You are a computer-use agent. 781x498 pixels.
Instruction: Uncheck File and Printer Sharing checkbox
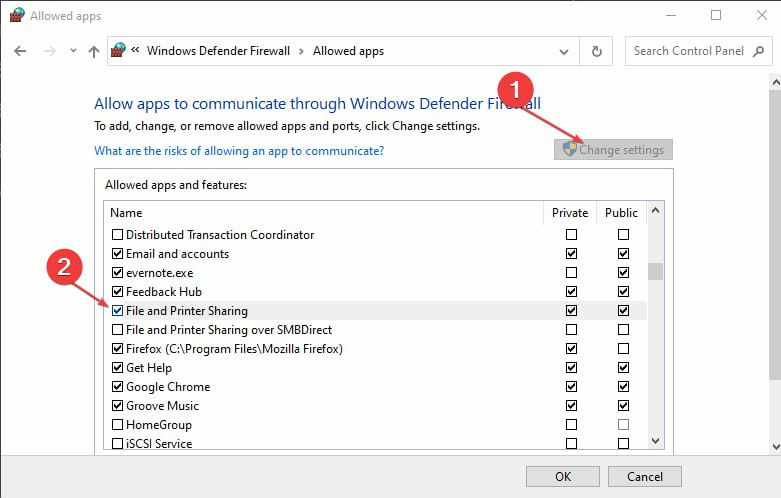tap(118, 311)
